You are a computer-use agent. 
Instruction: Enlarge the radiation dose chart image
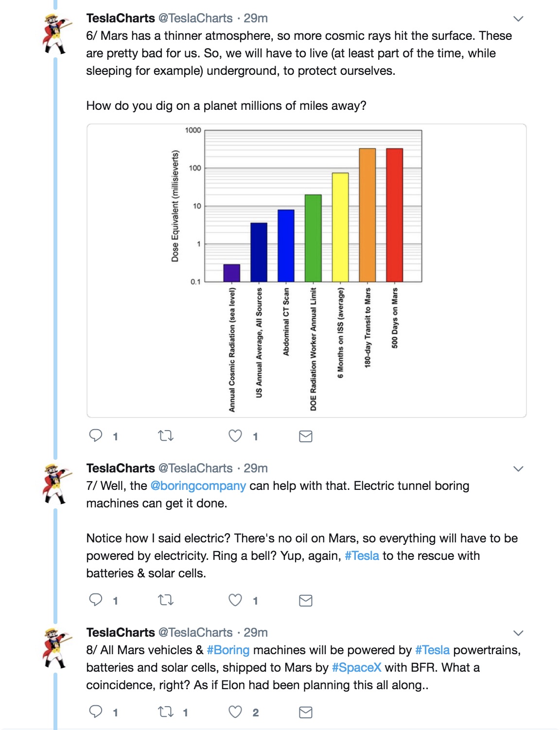pyautogui.click(x=306, y=271)
